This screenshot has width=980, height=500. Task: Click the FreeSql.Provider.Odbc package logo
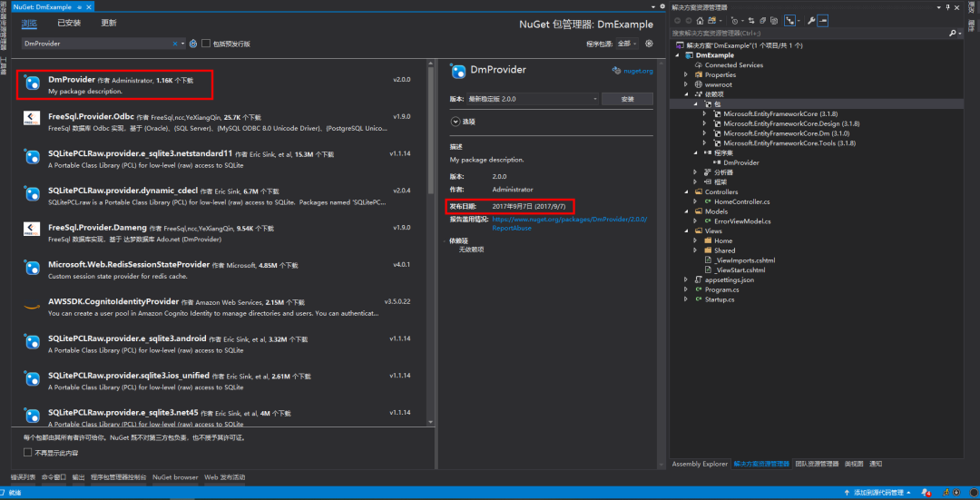32,118
